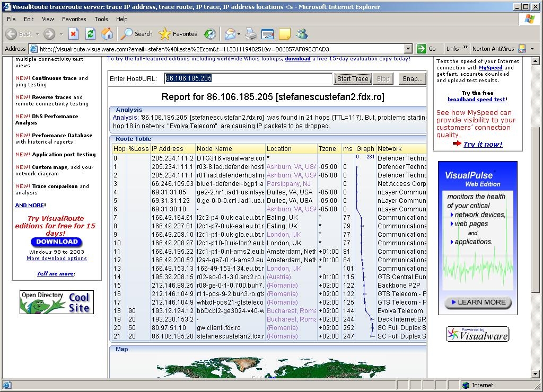Click the Enter Host/URL input field
The width and height of the screenshot is (543, 392).
(x=248, y=78)
